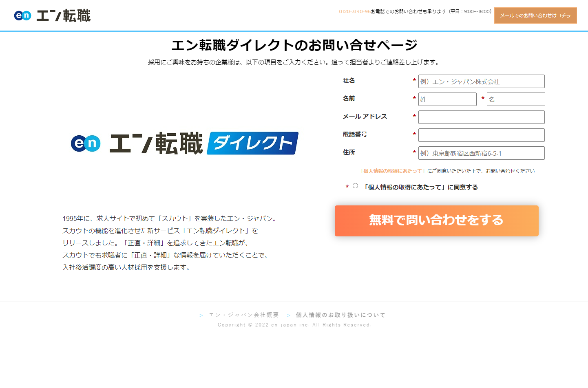This screenshot has height=388, width=588.
Task: Click the phone number 0120-3140-96
Action: pyautogui.click(x=354, y=11)
